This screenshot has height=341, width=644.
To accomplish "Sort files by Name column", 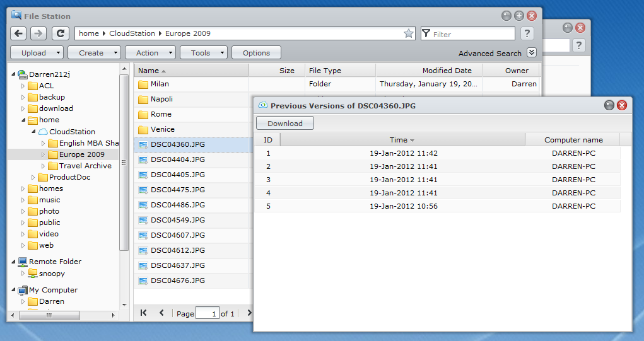I will point(191,71).
